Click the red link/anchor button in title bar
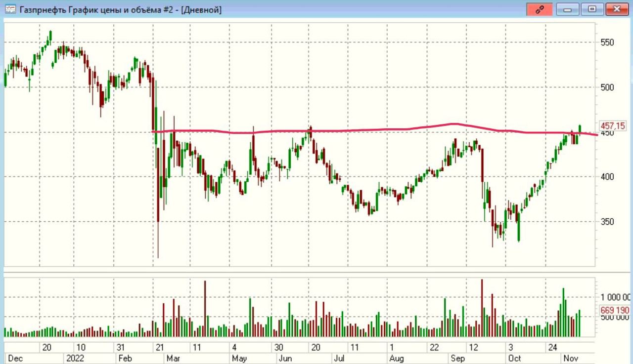Screen dimensions: 633x364 tap(540, 9)
